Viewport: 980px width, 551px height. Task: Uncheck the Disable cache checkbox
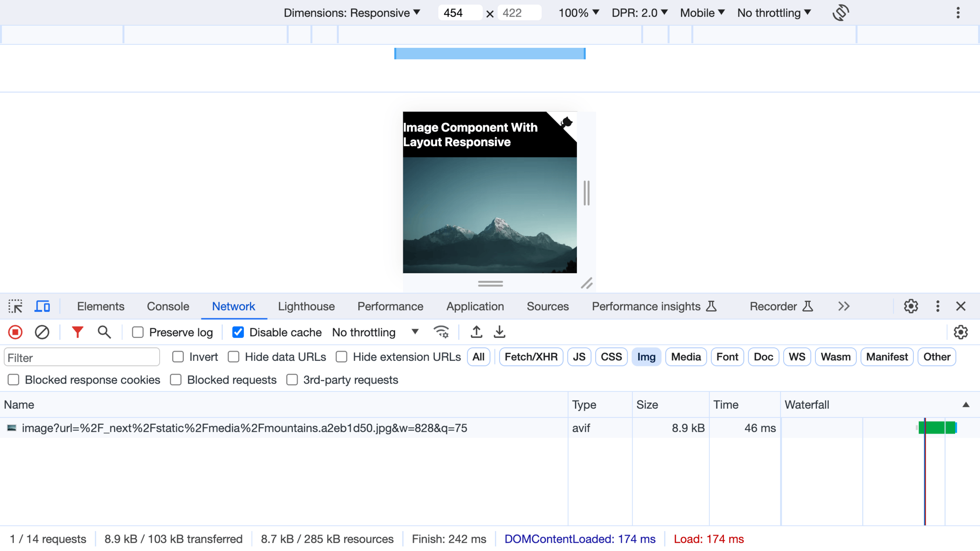(x=238, y=332)
